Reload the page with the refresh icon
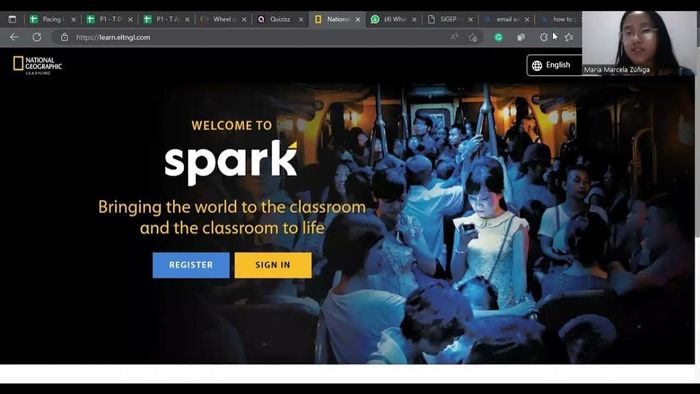This screenshot has height=394, width=700. 37,37
